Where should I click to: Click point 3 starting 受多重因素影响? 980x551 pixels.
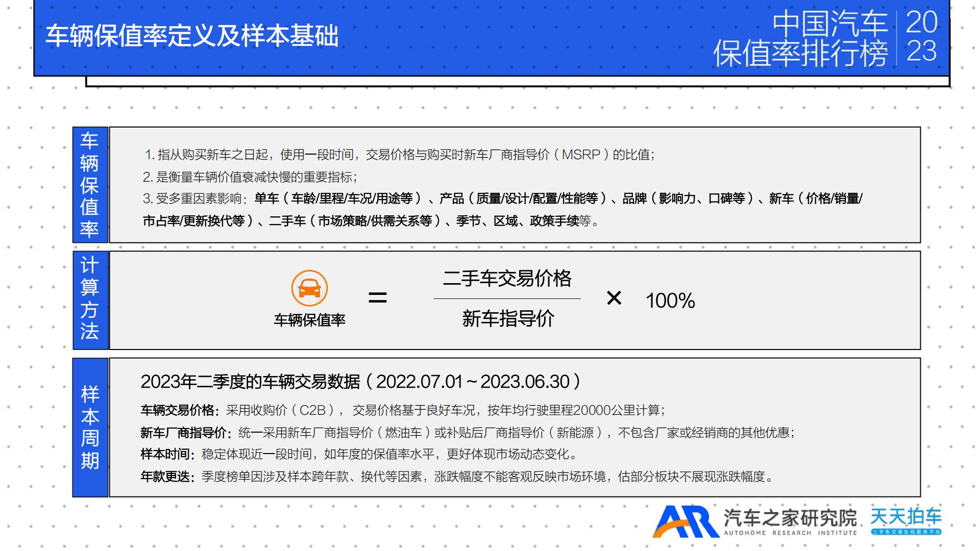click(503, 198)
